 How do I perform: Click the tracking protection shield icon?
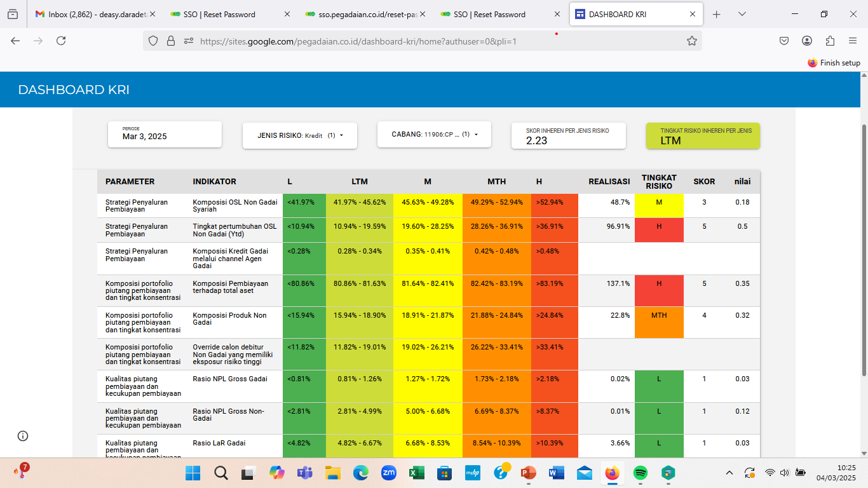tap(153, 41)
